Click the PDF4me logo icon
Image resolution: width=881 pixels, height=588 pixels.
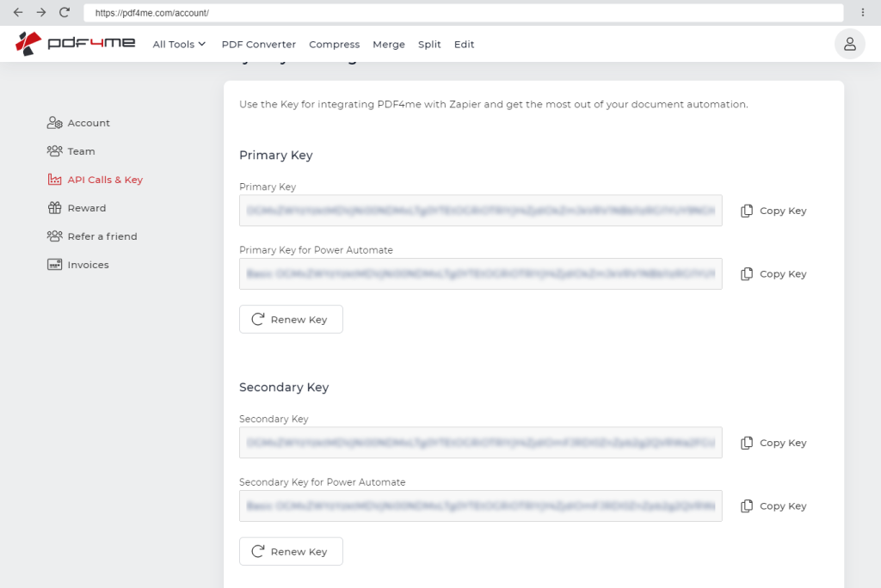[x=29, y=44]
